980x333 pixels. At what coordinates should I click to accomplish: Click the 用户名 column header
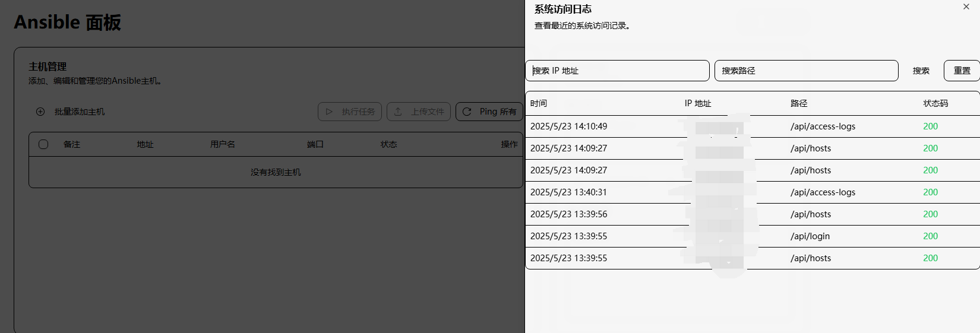click(223, 144)
